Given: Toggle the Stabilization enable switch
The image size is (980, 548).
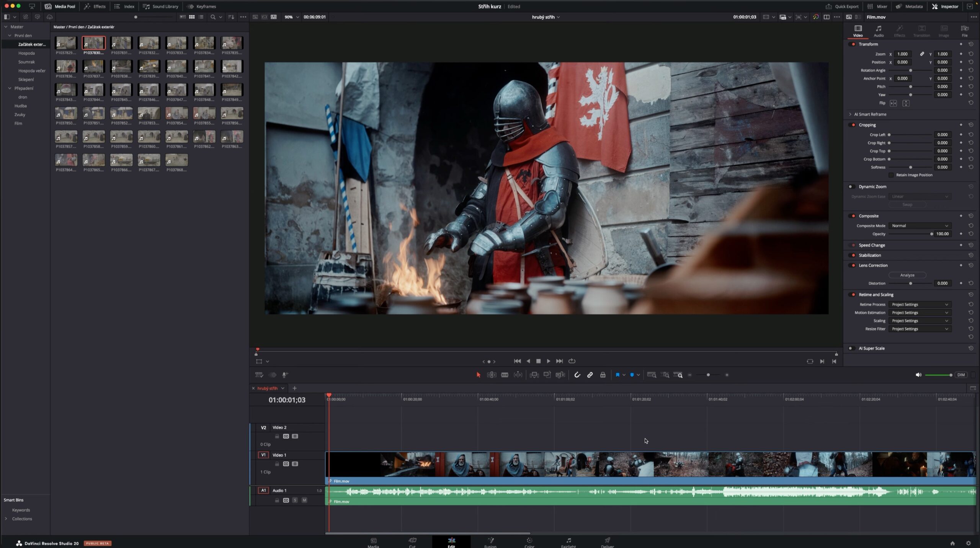Looking at the screenshot, I should 852,255.
